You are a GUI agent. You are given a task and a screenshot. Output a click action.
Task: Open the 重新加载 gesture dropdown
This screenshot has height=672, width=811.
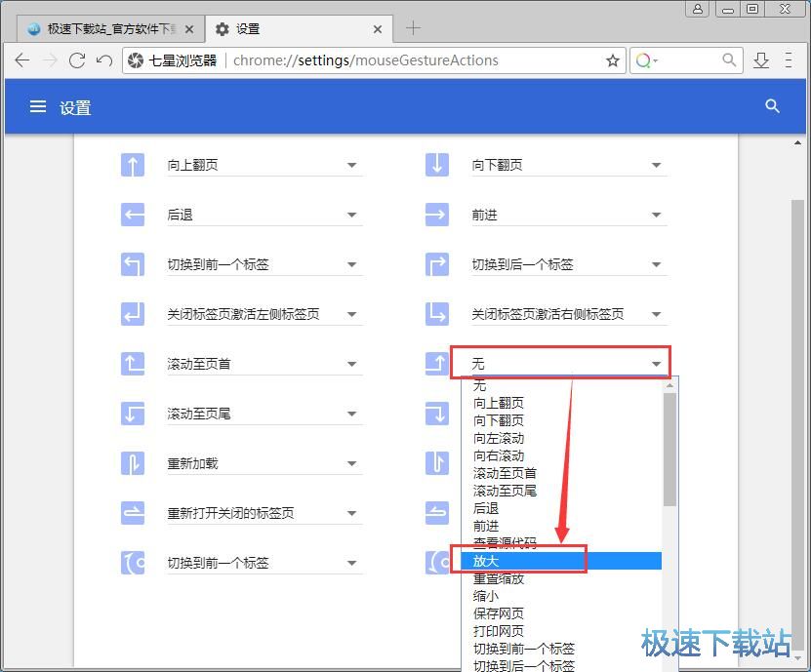264,463
